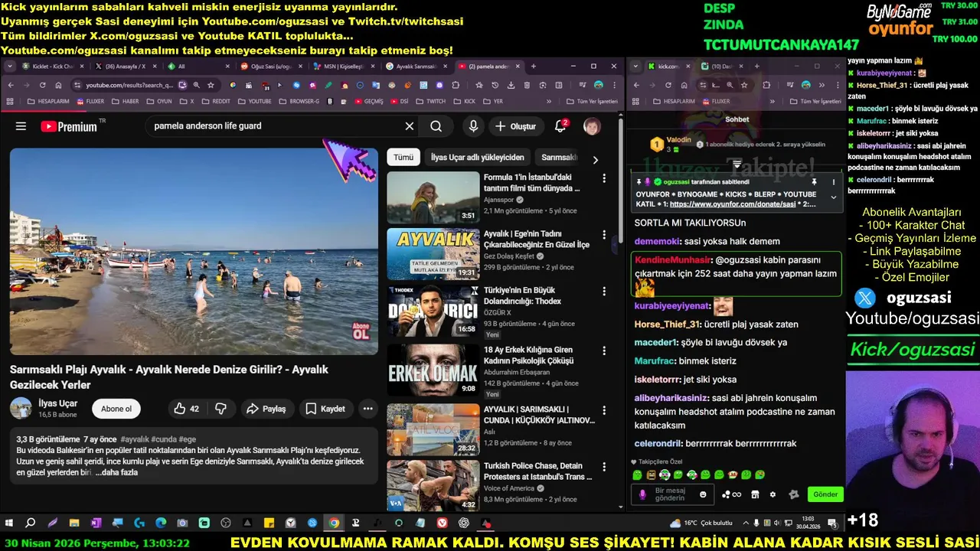Screen dimensions: 980x551
Task: Open the ERKEK OLMAK video thumbnail
Action: (433, 370)
